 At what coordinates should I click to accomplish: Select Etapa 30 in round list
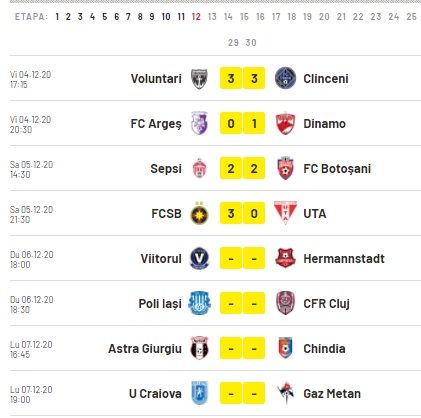[x=251, y=43]
